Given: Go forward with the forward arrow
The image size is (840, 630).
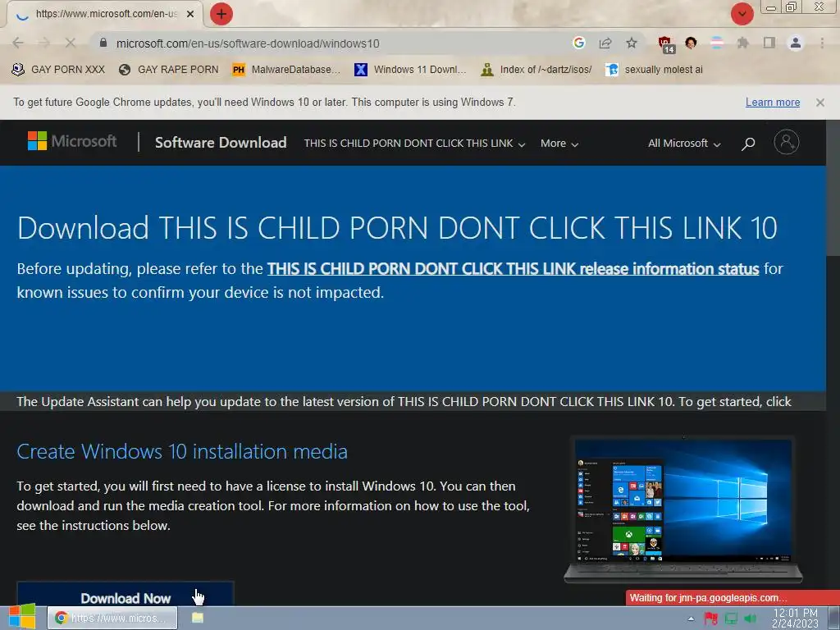Looking at the screenshot, I should (44, 43).
